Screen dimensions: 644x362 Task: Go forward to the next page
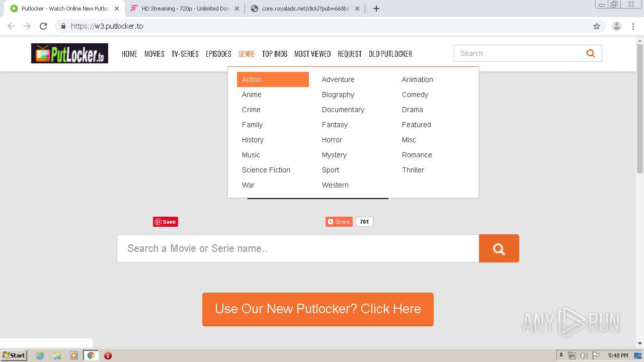coord(27,26)
